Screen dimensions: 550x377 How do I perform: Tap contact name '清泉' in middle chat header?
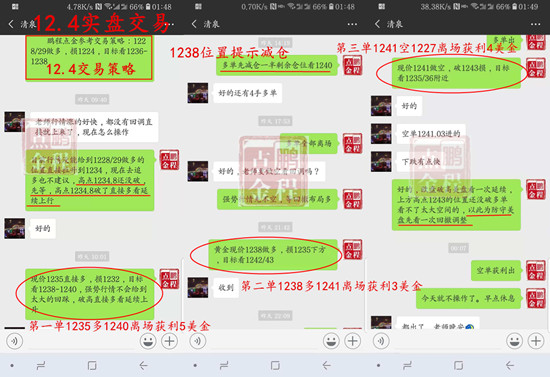coord(211,24)
